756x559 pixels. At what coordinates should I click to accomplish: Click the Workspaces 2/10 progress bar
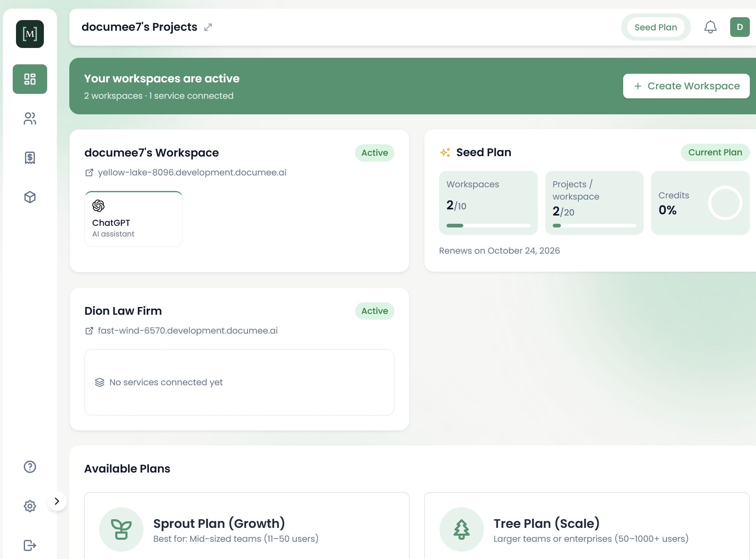click(488, 225)
